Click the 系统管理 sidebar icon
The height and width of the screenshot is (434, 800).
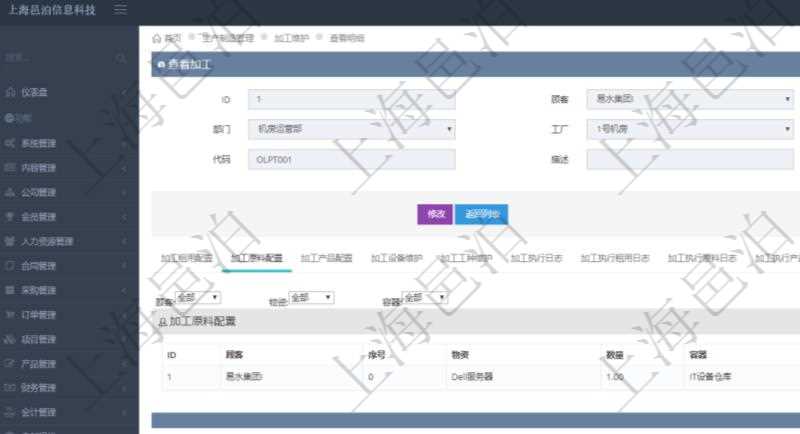10,143
